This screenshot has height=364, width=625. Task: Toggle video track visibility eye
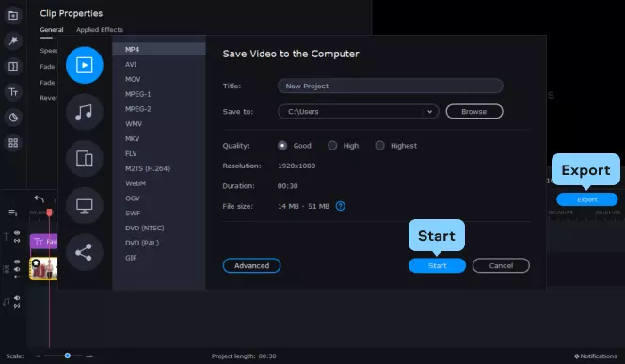[17, 261]
